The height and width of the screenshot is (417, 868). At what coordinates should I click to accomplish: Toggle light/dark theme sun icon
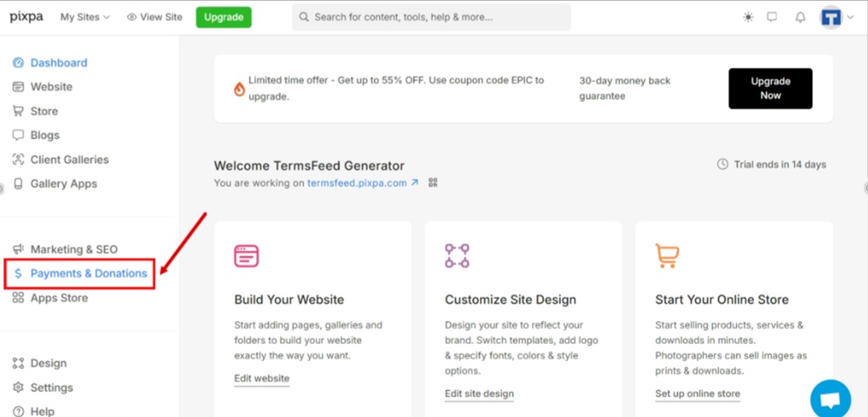748,17
